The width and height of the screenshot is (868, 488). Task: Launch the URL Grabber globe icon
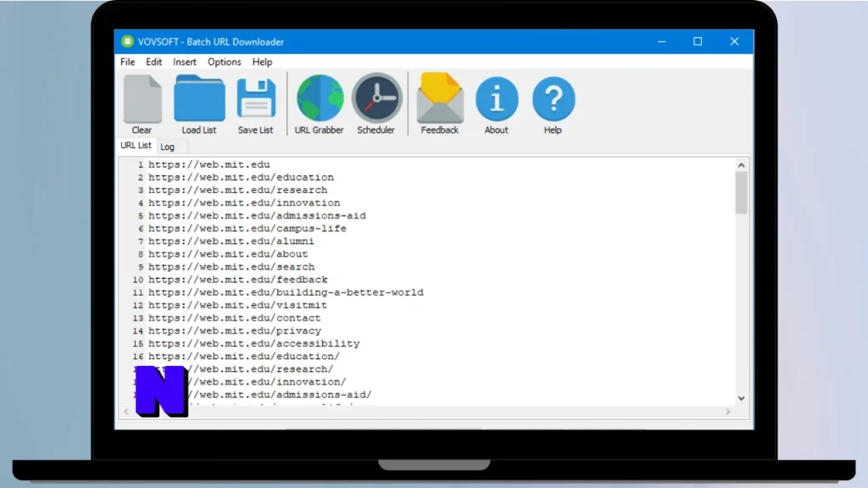(x=320, y=98)
